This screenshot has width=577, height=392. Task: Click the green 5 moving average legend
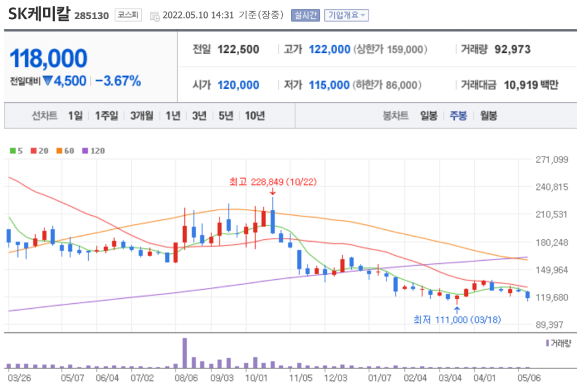(16, 150)
